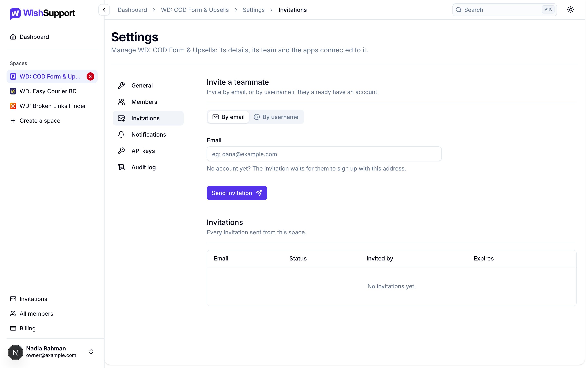Click the Expires column header
The image size is (588, 368).
[x=483, y=258]
